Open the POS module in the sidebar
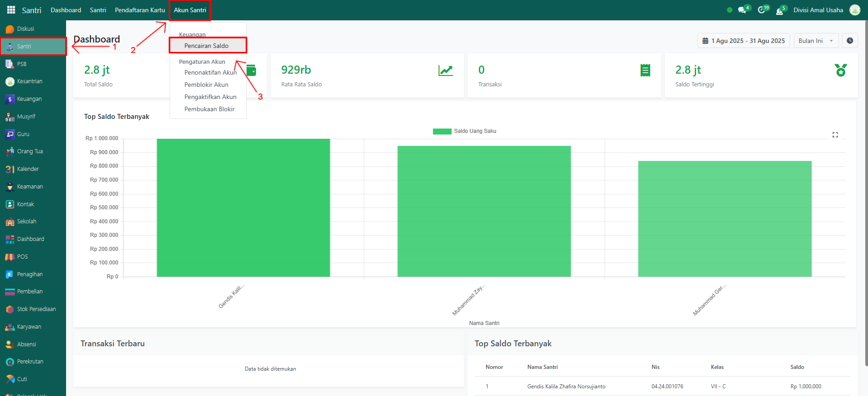The height and width of the screenshot is (396, 868). [x=22, y=257]
